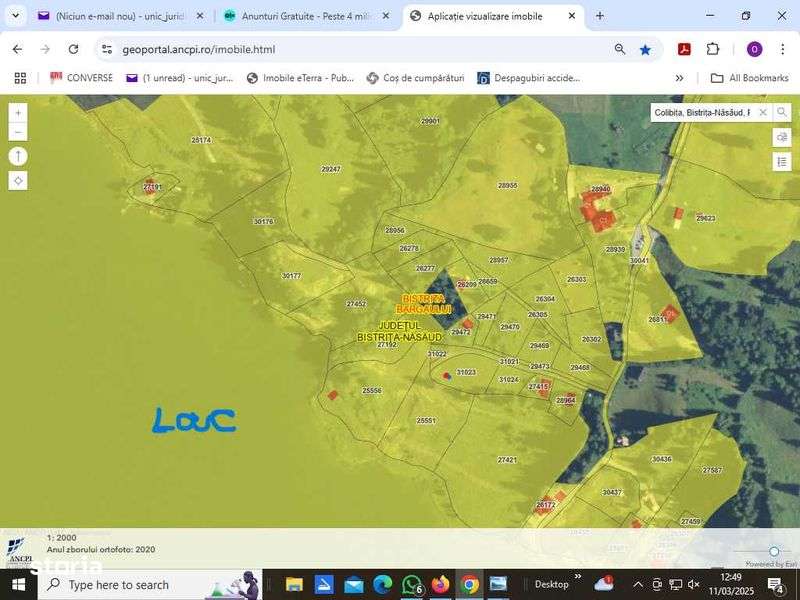
Task: Open the All Bookmarks folder
Action: coord(749,78)
